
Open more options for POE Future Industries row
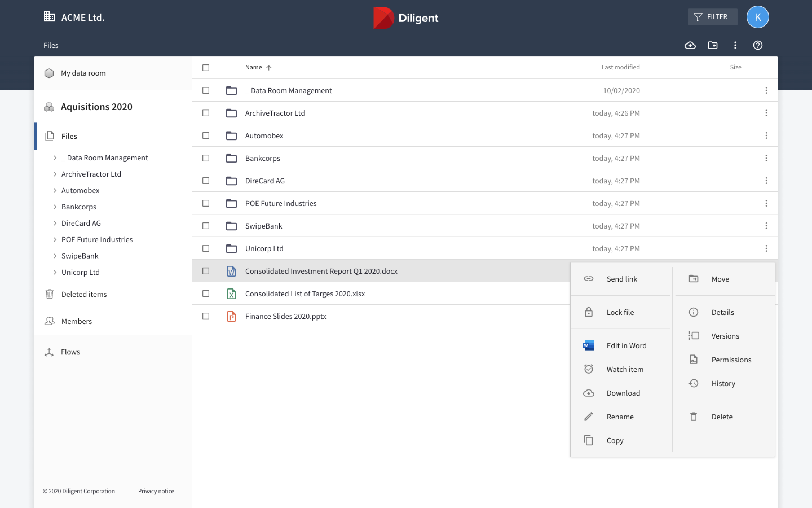(766, 203)
